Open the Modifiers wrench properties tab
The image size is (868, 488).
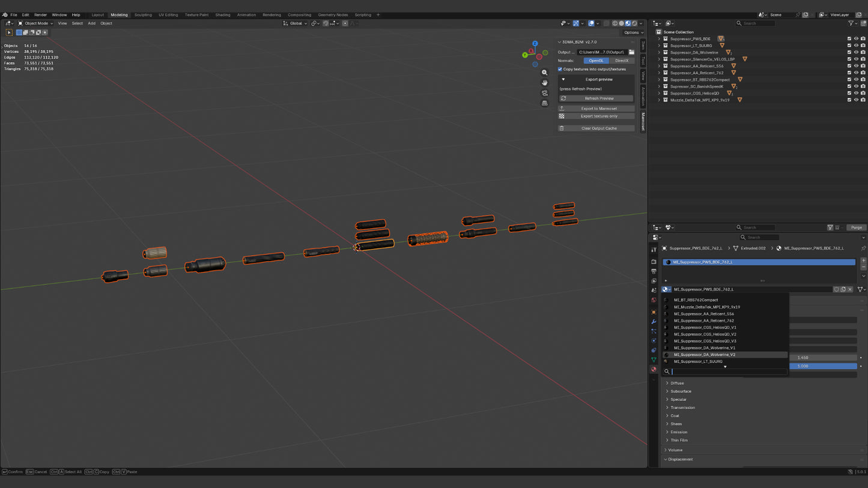click(x=654, y=322)
